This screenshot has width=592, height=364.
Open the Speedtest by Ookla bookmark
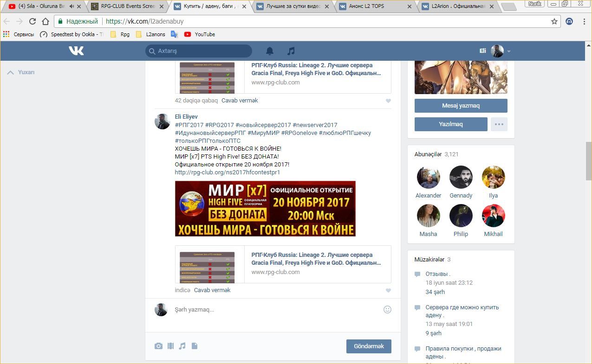coord(72,34)
